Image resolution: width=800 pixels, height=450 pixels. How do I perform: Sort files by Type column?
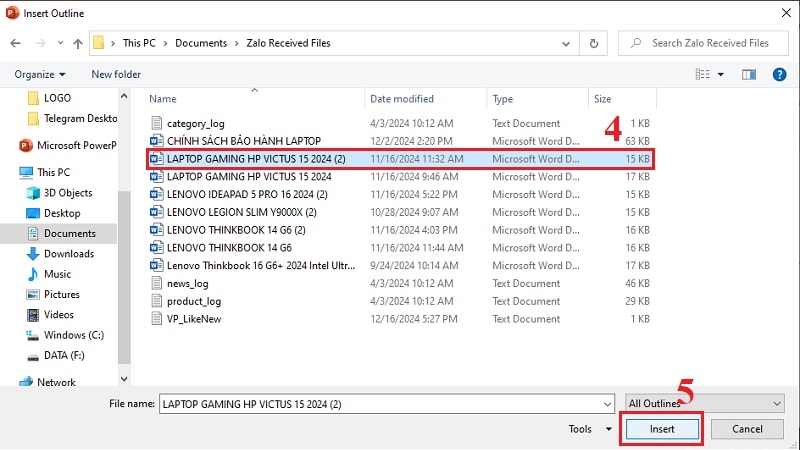pyautogui.click(x=503, y=99)
